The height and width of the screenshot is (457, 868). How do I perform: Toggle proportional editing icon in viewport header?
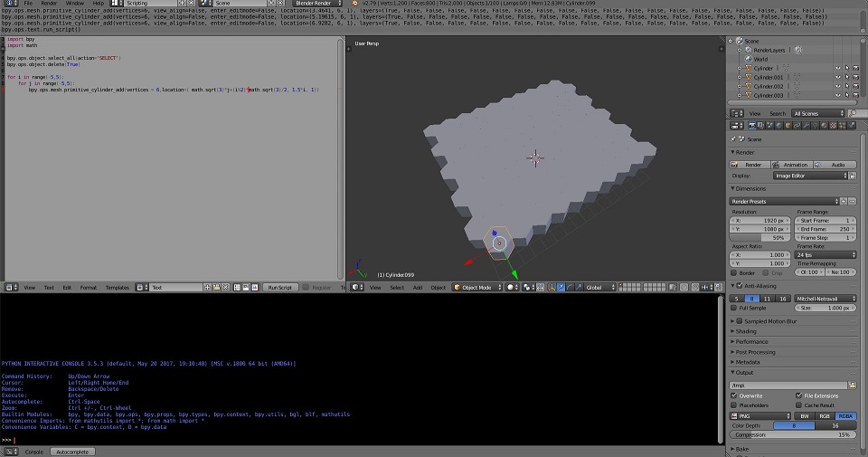point(684,288)
